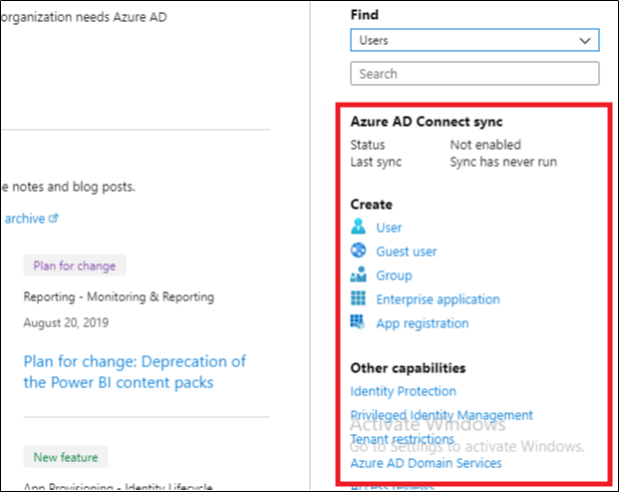Click the Enterprise application grid icon
This screenshot has width=619, height=492.
coord(358,299)
